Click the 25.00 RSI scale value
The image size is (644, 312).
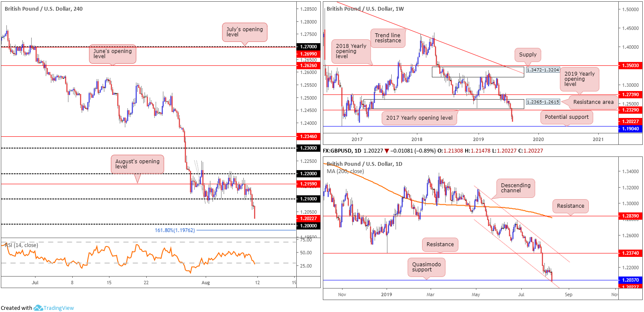coord(305,266)
